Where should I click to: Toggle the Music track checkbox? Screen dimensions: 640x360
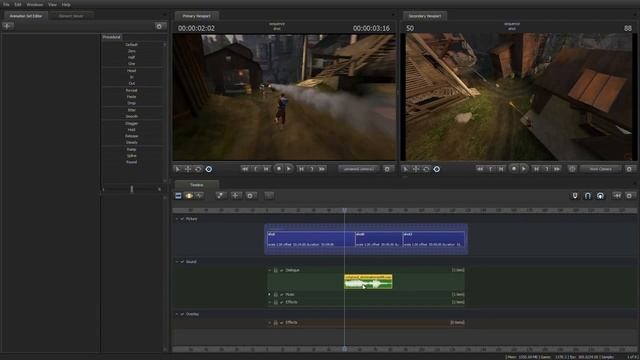pyautogui.click(x=282, y=294)
